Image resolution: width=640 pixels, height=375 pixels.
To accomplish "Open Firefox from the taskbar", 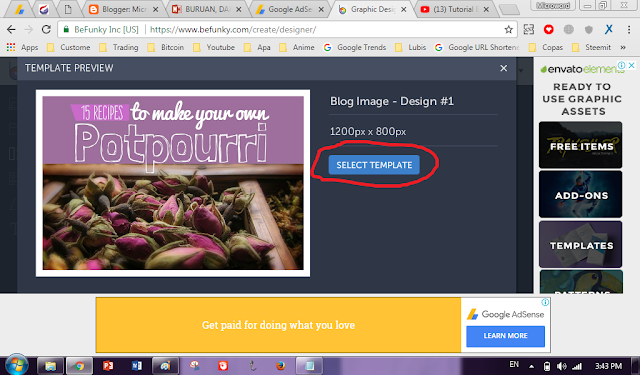I will (280, 366).
